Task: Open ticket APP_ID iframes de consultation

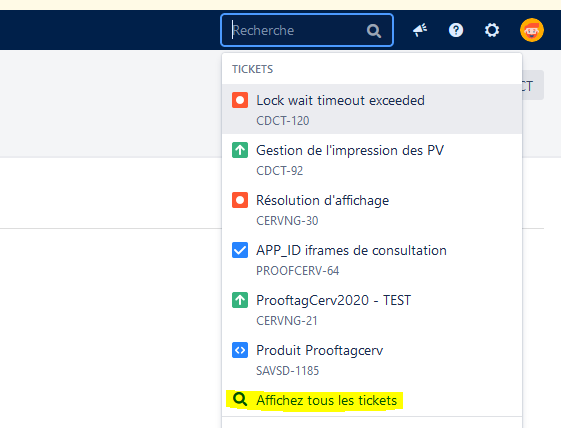Action: (x=372, y=259)
